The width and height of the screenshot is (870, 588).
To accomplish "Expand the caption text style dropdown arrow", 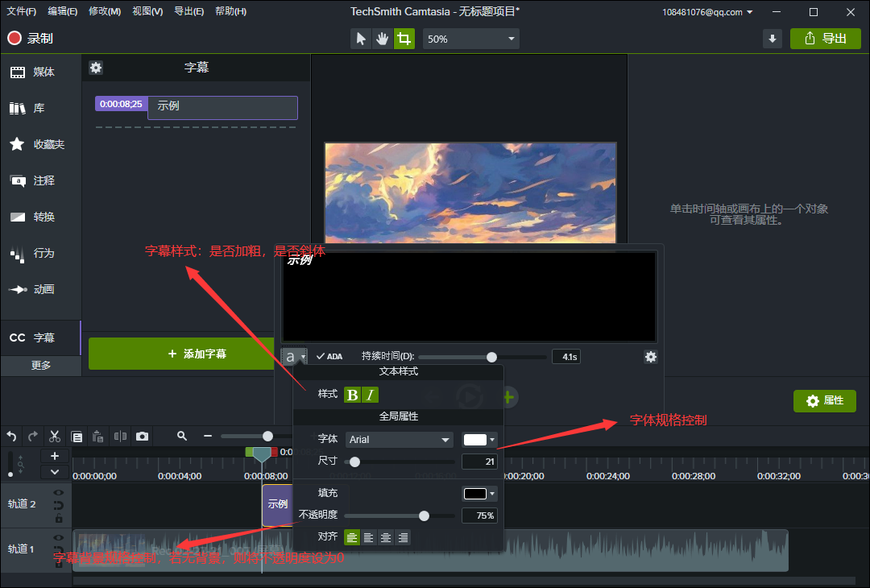I will pos(300,356).
